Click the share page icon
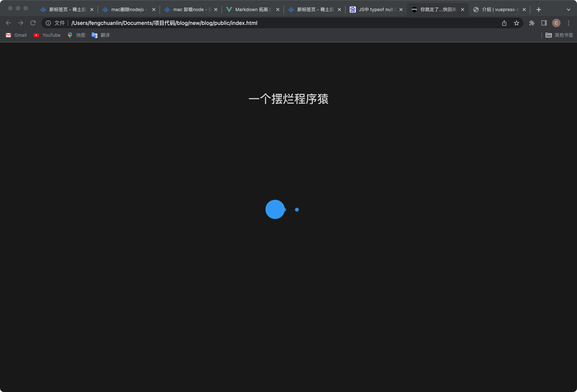Image resolution: width=577 pixels, height=392 pixels. (504, 23)
